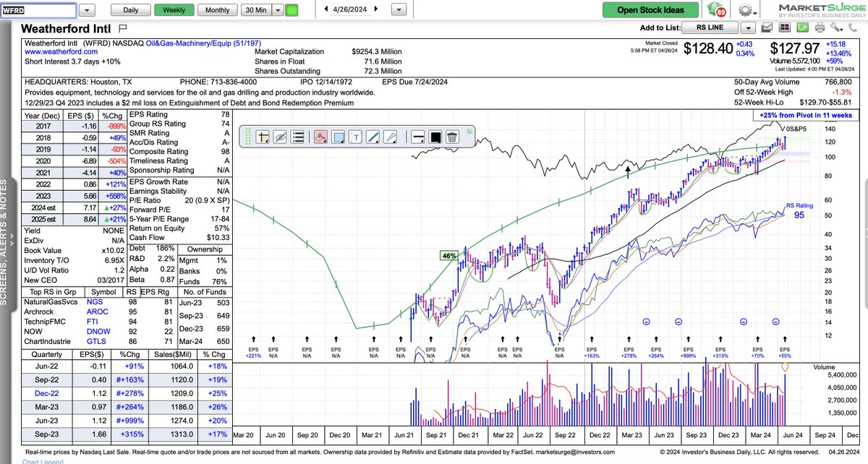The height and width of the screenshot is (464, 868).
Task: Go to previous date with left arrow
Action: click(x=326, y=10)
